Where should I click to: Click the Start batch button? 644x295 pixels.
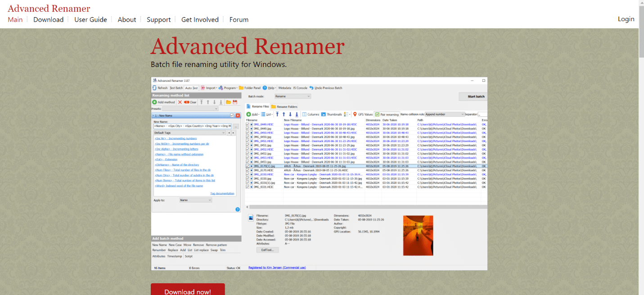473,96
